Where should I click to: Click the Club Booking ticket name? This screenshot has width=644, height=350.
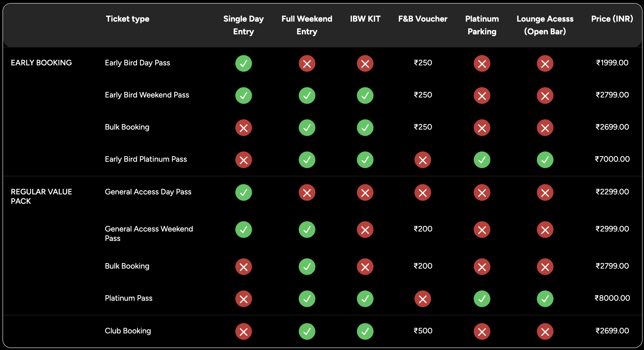[x=128, y=331]
